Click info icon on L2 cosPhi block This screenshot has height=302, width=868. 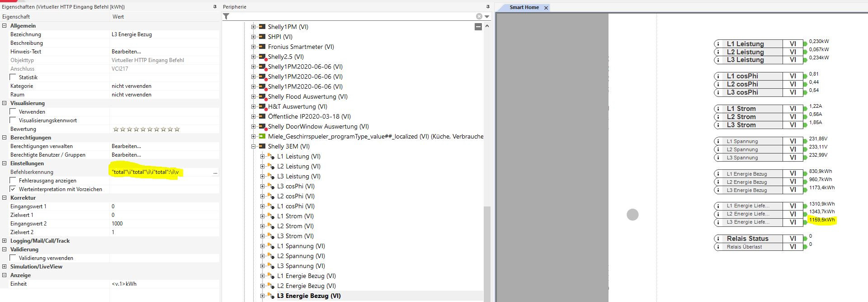[717, 84]
